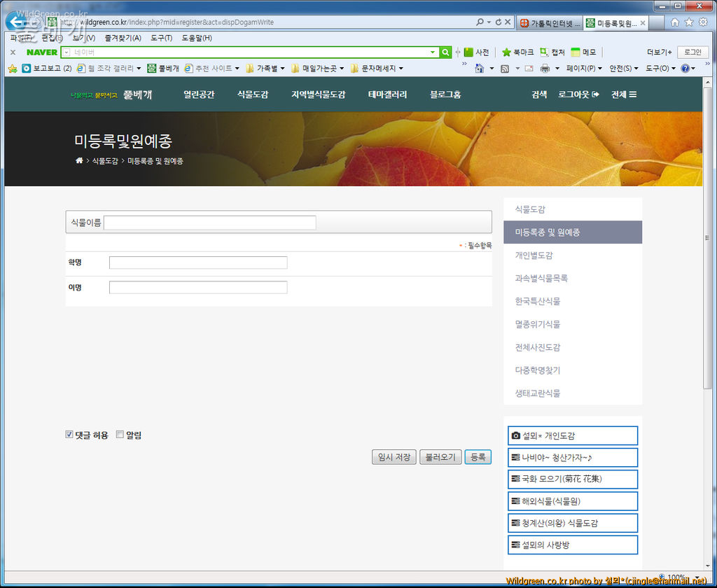Click the browser back arrow button
Screen dimensions: 717x588
click(17, 22)
